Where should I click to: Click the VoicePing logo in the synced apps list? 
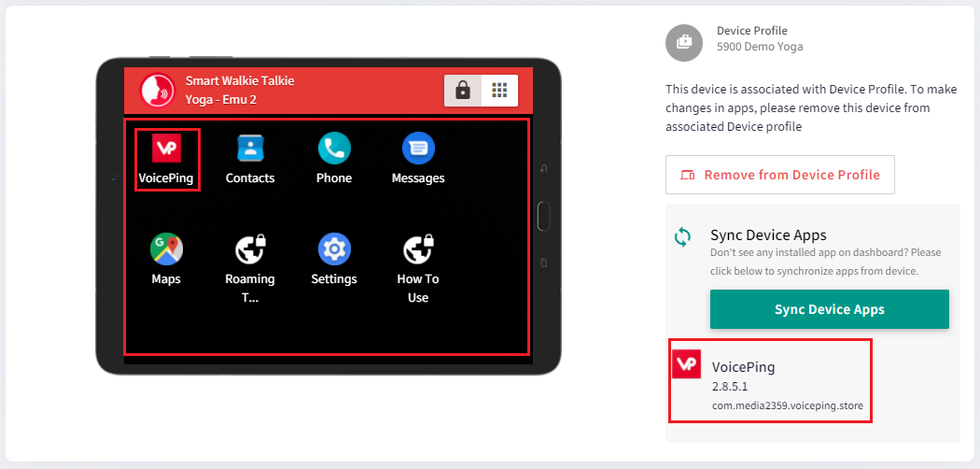[686, 363]
